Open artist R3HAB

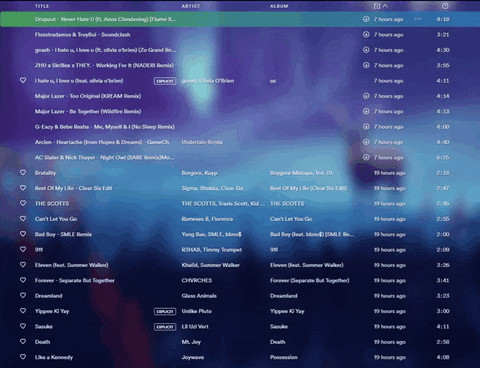pyautogui.click(x=190, y=250)
